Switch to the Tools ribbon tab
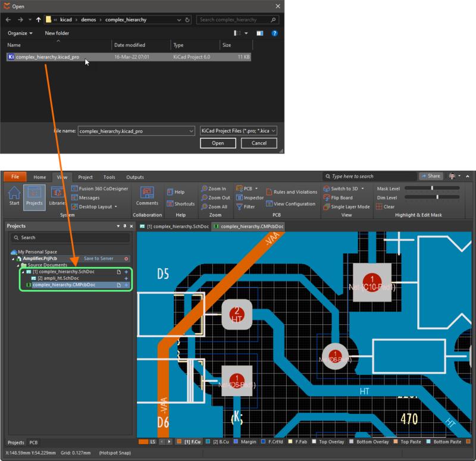 tap(109, 177)
